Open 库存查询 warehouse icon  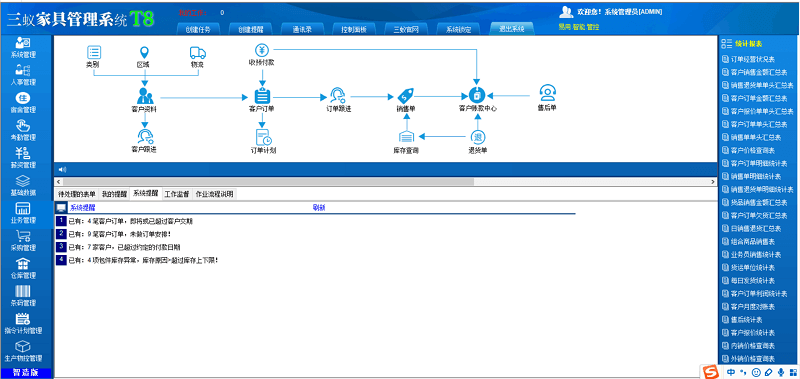point(407,137)
